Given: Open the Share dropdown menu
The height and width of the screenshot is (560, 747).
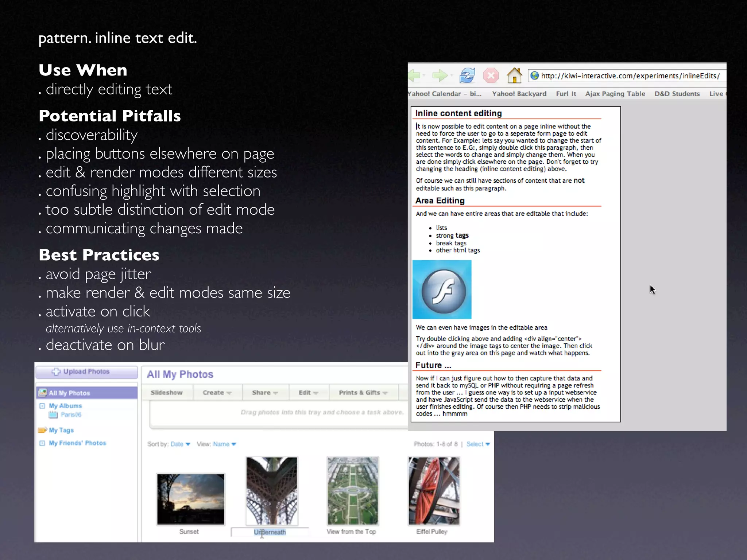Looking at the screenshot, I should coord(265,393).
